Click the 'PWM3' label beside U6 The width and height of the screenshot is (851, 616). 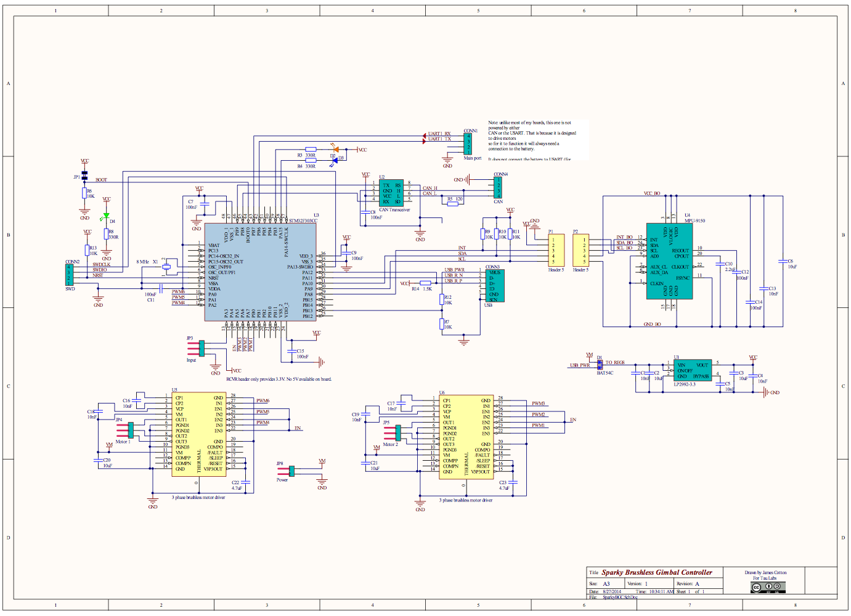539,404
